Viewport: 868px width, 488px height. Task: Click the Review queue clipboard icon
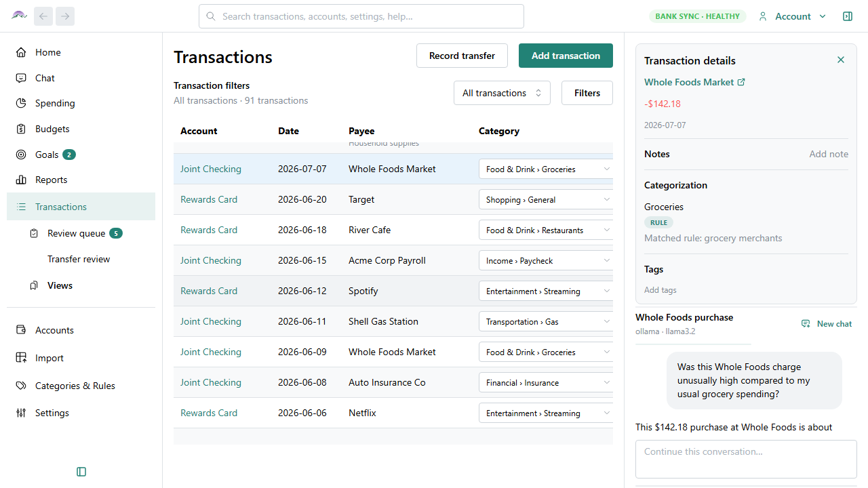34,233
